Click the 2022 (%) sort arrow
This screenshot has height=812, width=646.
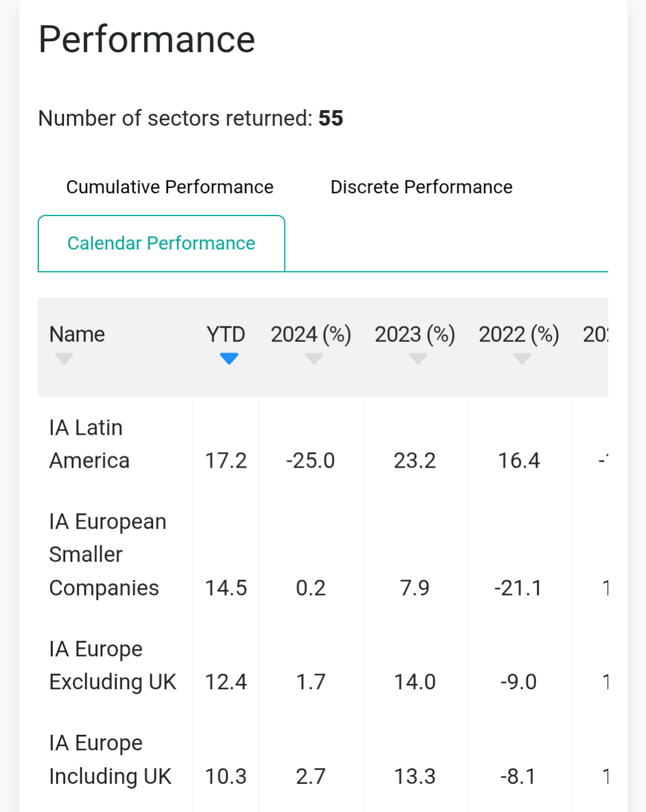point(522,359)
